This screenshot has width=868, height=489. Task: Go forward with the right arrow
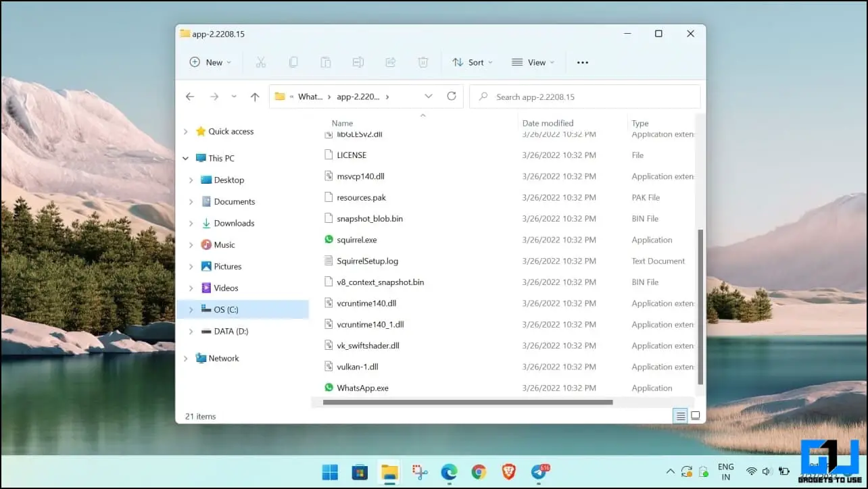tap(214, 97)
